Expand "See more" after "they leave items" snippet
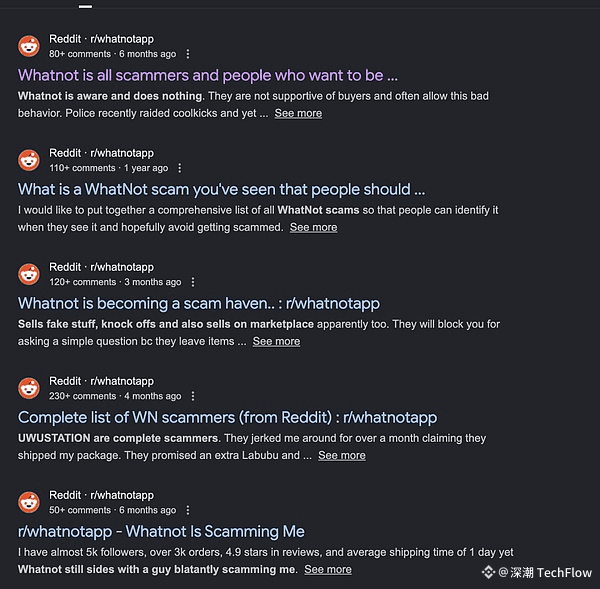The height and width of the screenshot is (589, 600). [x=276, y=341]
